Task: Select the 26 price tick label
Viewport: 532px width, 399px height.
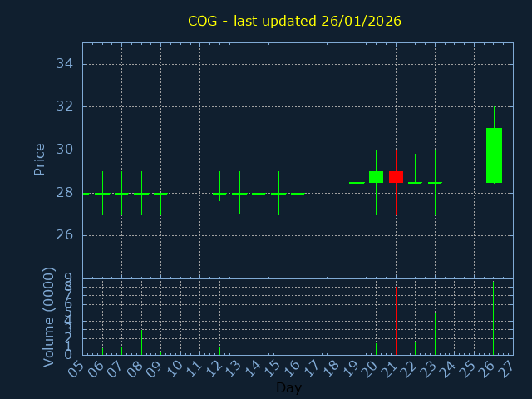Action: (x=66, y=235)
